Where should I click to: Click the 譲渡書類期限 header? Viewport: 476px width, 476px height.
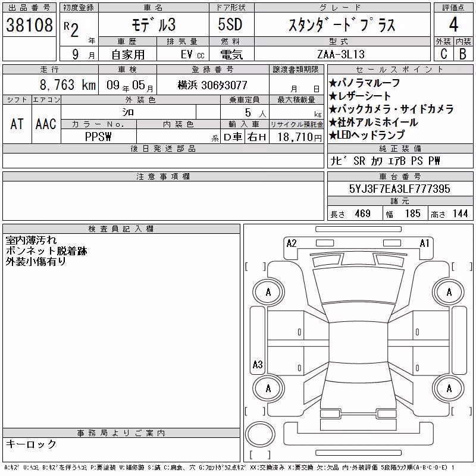click(296, 69)
